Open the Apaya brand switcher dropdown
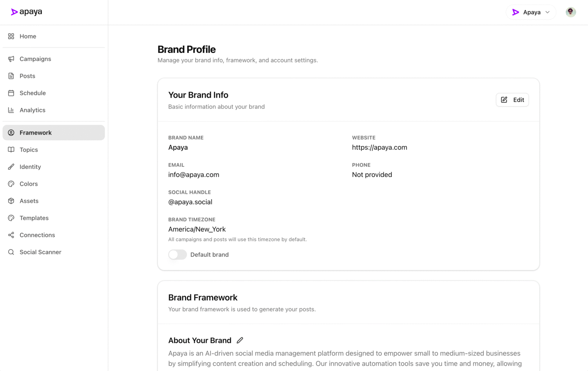The width and height of the screenshot is (588, 371). (x=531, y=12)
